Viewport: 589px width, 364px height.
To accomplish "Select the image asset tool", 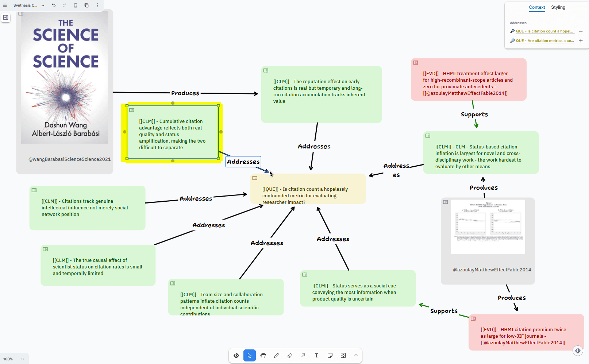I will 343,355.
